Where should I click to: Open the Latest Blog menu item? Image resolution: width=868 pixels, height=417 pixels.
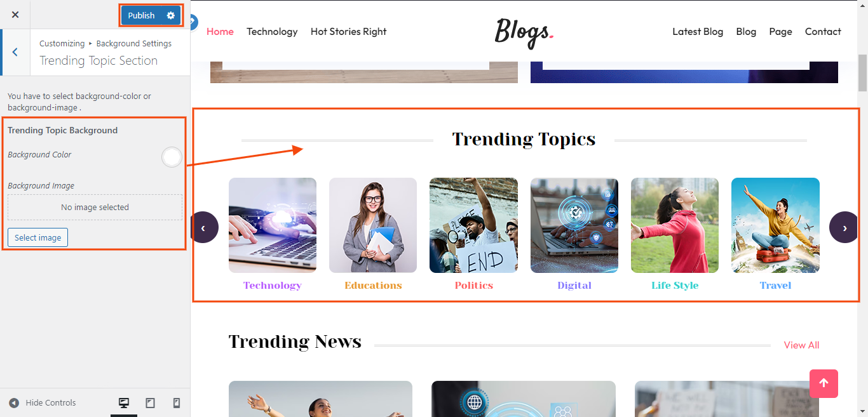(x=698, y=31)
